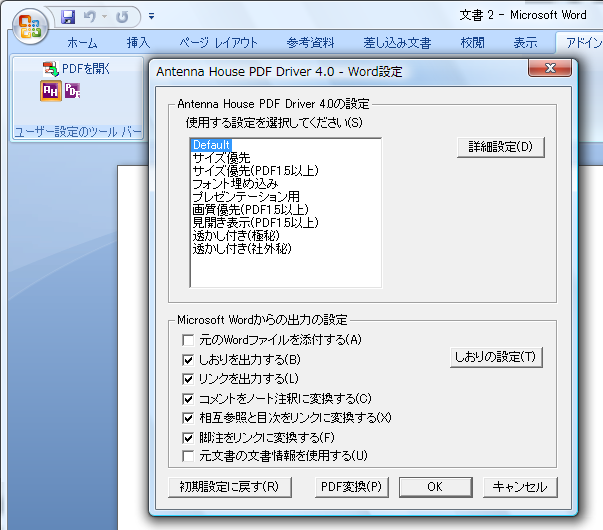Click 初期設定に戻す(R) button

point(230,487)
